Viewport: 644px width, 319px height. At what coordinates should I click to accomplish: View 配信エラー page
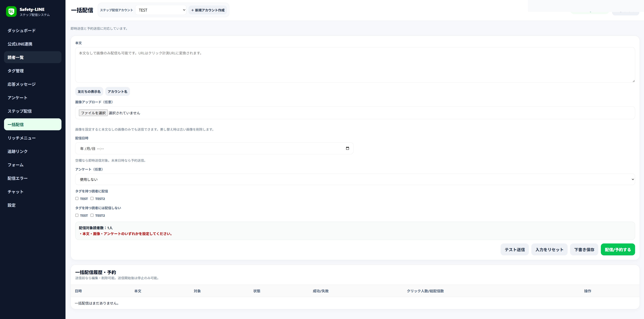click(33, 178)
